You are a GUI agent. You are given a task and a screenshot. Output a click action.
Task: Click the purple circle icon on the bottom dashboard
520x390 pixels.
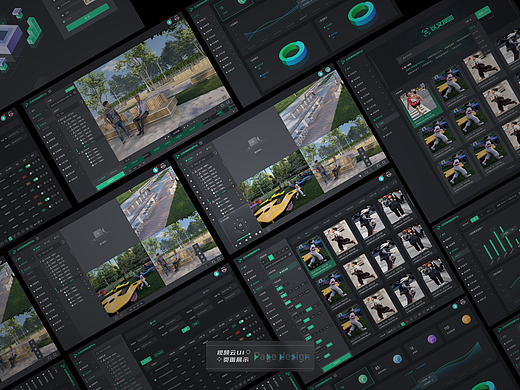tap(432, 339)
